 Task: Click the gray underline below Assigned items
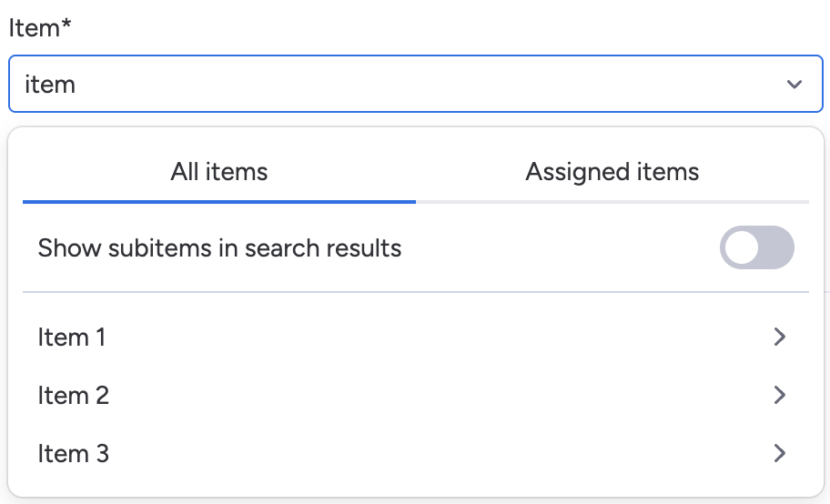point(612,201)
